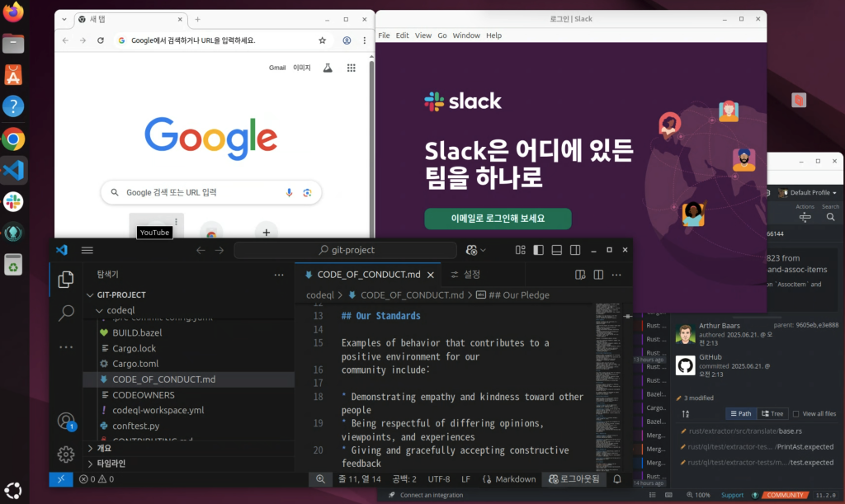This screenshot has height=504, width=845.
Task: Go forward using VS Code navigation arrow
Action: click(220, 250)
